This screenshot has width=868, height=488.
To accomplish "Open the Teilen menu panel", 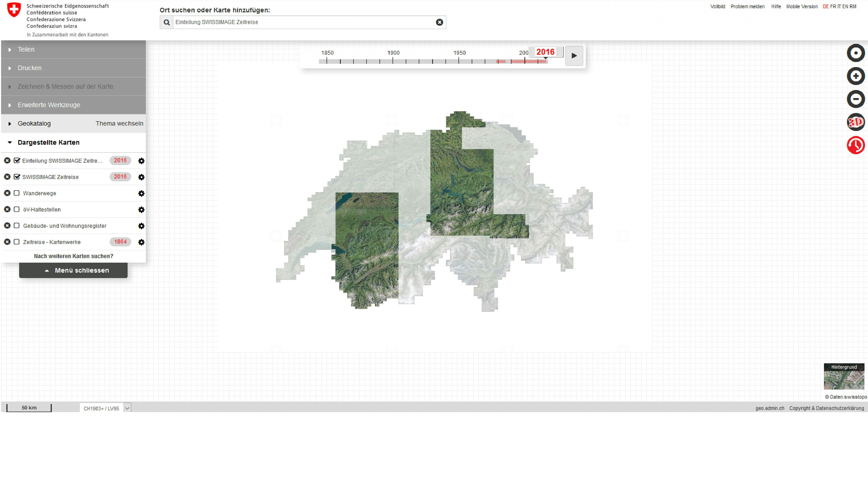I will pyautogui.click(x=26, y=49).
